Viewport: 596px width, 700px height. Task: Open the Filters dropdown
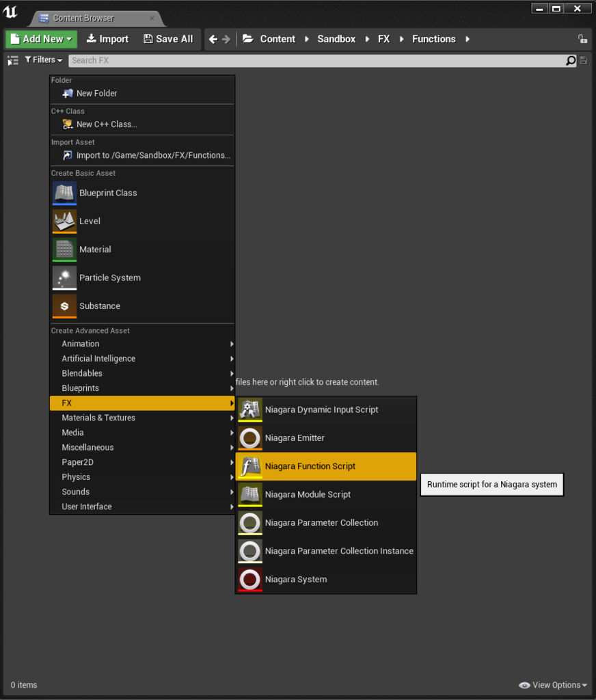(x=44, y=60)
